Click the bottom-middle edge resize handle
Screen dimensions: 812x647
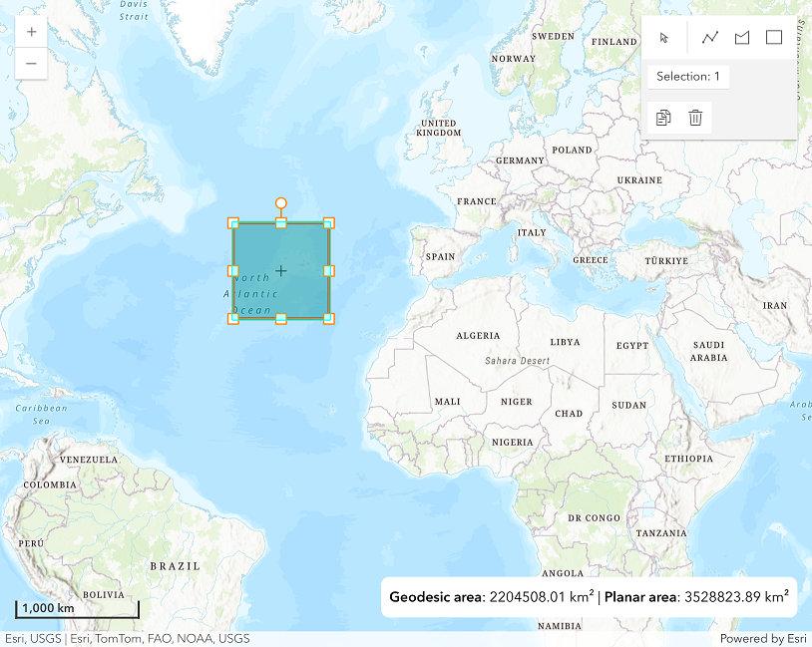(281, 318)
